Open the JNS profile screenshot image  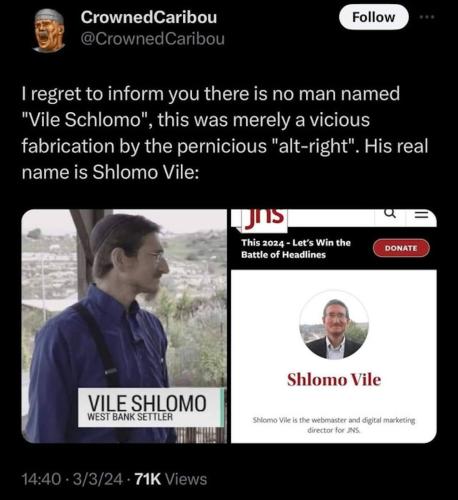coord(334,326)
